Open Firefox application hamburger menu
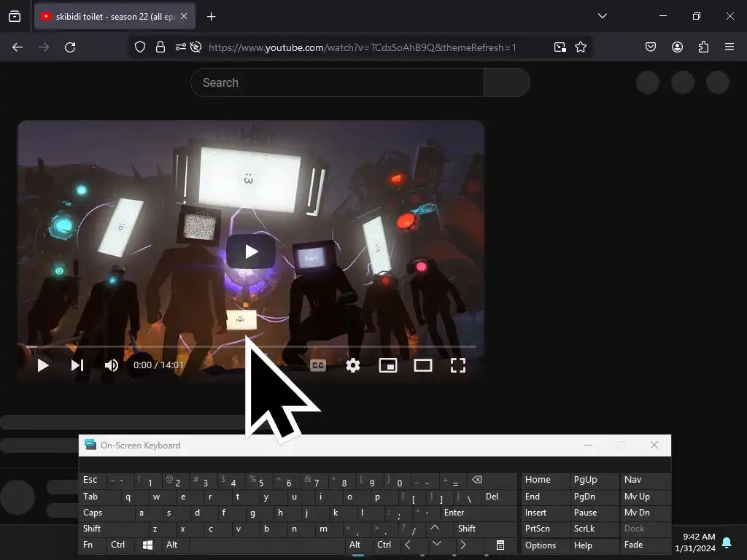Image resolution: width=747 pixels, height=560 pixels. pyautogui.click(x=729, y=47)
